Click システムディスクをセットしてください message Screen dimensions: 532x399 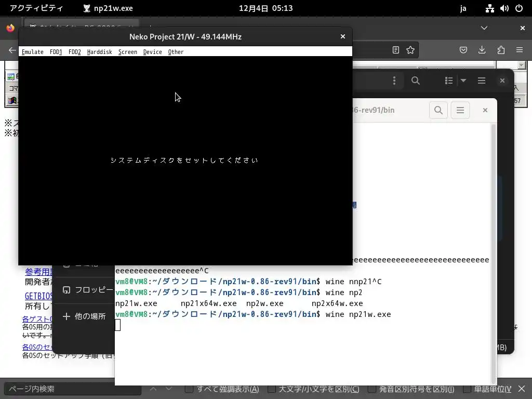(x=184, y=160)
